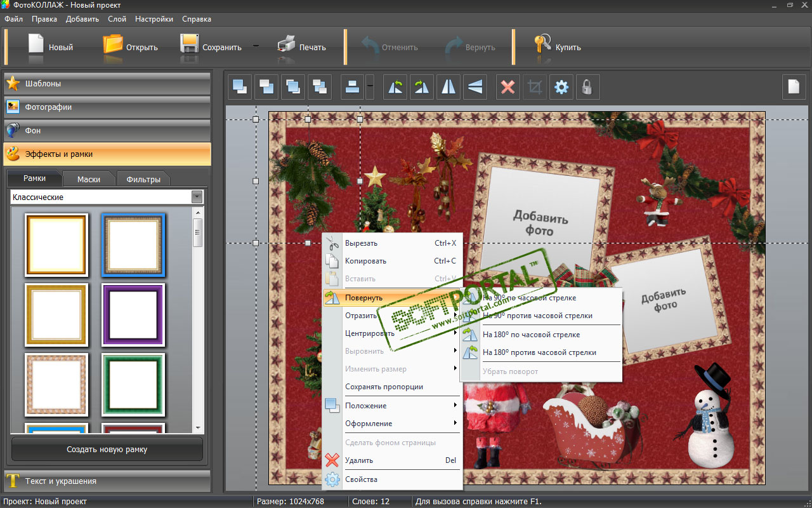Click the Отменить undo button

click(x=389, y=47)
